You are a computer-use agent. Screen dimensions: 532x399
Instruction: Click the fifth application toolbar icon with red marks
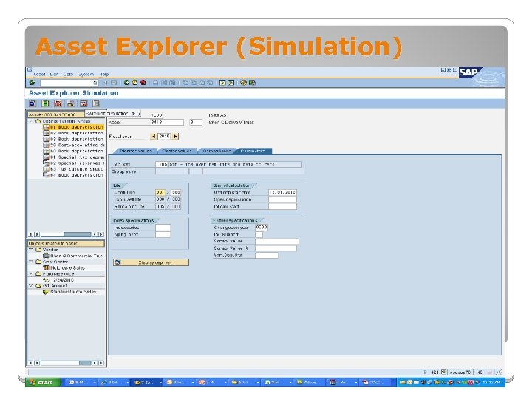click(x=83, y=103)
